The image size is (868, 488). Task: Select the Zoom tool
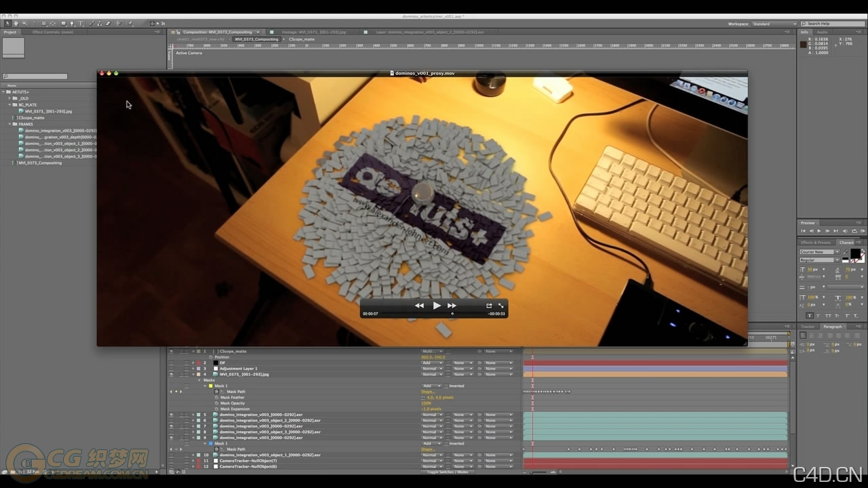(x=24, y=22)
